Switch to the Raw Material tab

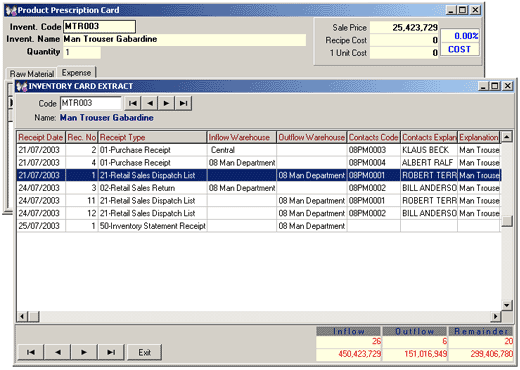click(32, 74)
